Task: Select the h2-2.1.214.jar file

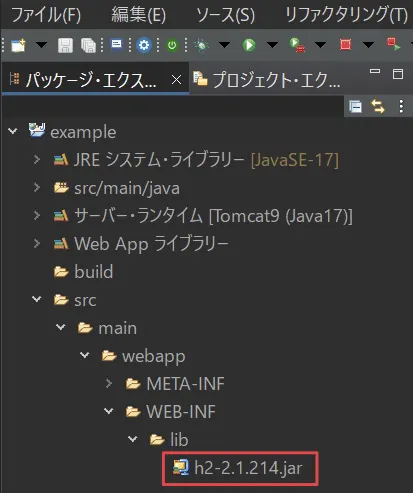Action: tap(238, 468)
